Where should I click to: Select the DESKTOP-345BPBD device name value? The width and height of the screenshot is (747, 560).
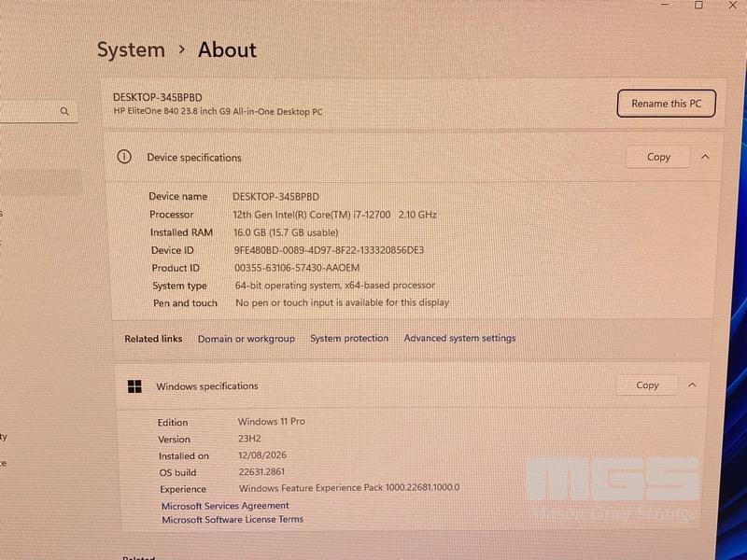point(275,197)
